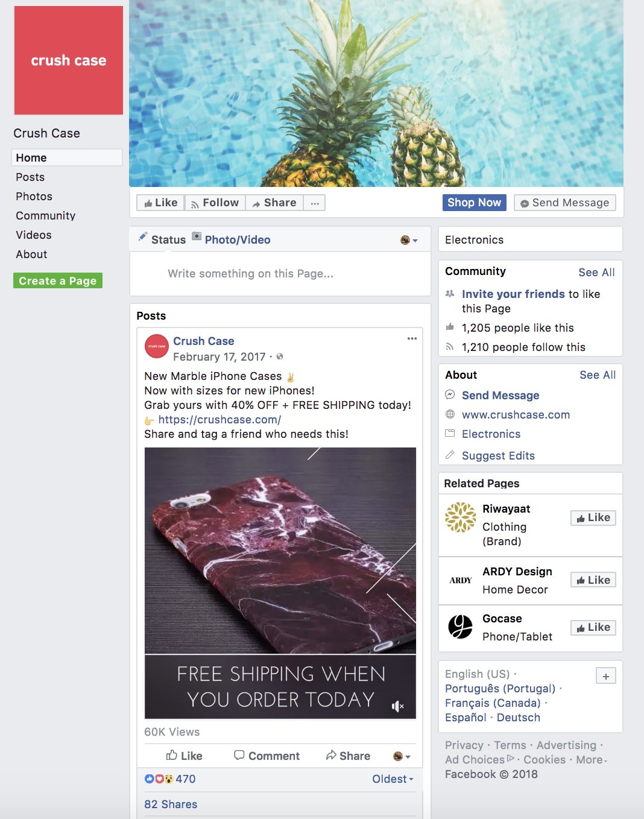The image size is (644, 819).
Task: Unmute the video with the speaker icon
Action: coord(397,706)
